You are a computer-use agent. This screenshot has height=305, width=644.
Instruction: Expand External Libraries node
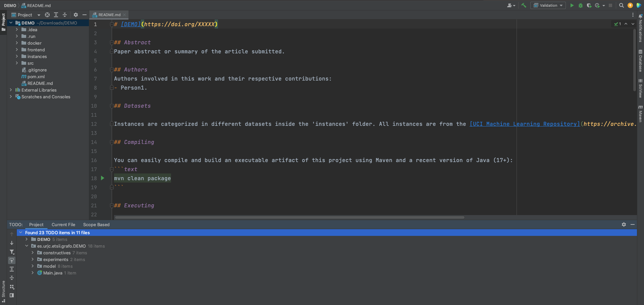click(x=11, y=90)
